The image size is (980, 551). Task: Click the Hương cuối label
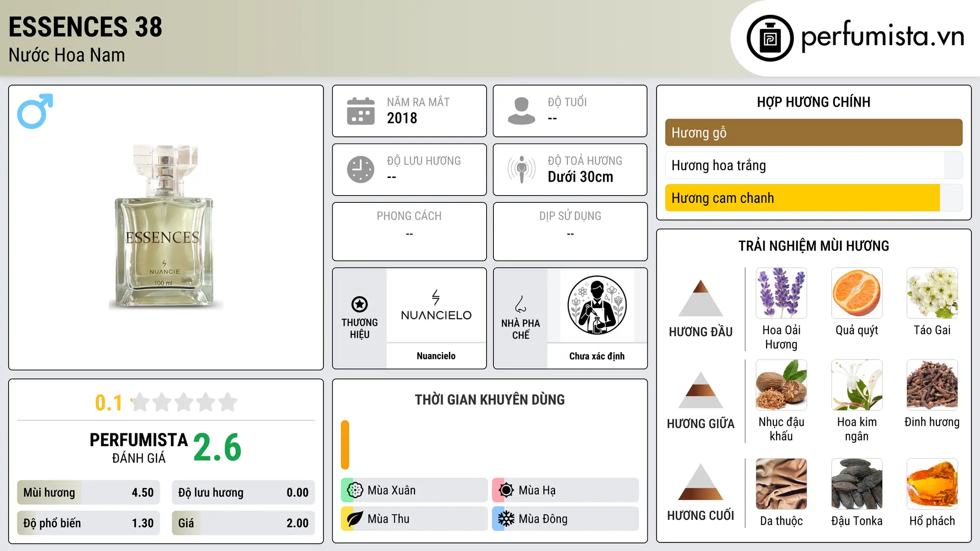(x=701, y=516)
